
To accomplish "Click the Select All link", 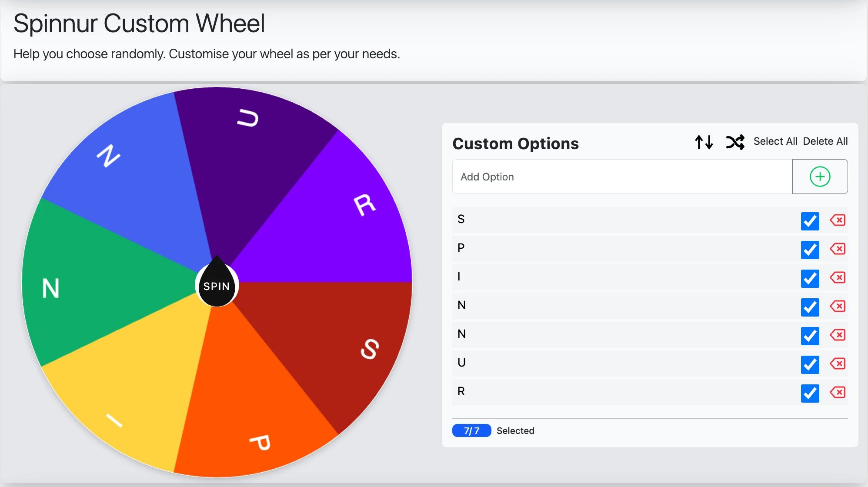I will [776, 141].
